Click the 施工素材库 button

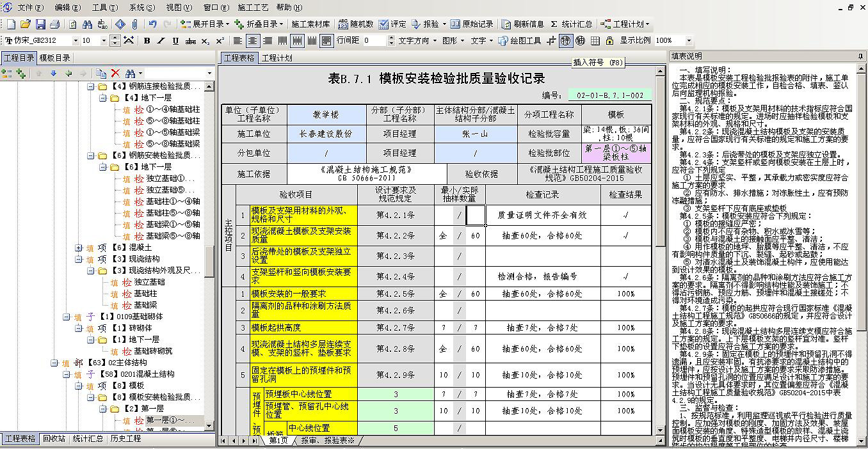pos(310,24)
